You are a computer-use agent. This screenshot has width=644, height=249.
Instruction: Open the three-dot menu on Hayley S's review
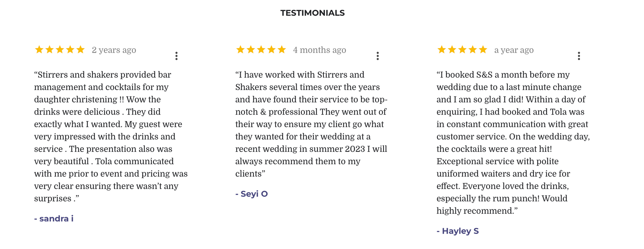click(579, 56)
